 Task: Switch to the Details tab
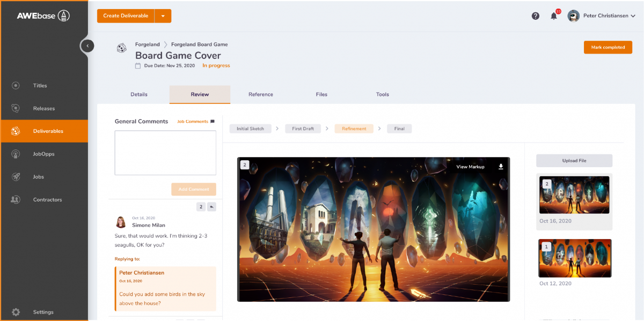(x=138, y=94)
